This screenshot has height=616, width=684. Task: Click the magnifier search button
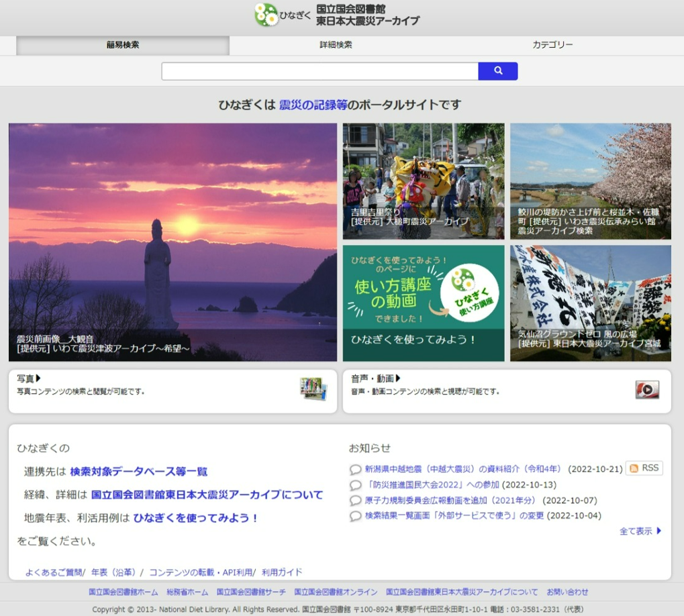[498, 71]
